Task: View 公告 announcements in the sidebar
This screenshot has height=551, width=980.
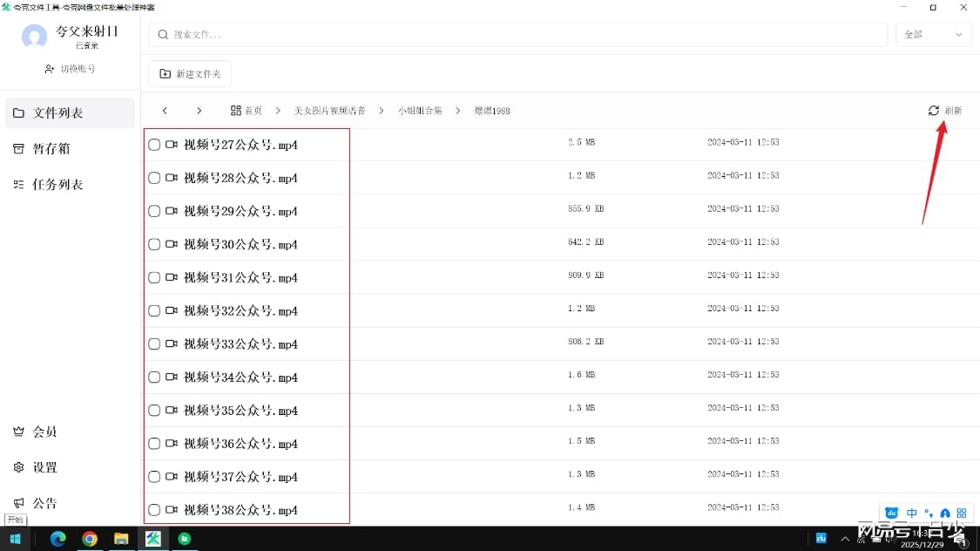Action: [41, 503]
